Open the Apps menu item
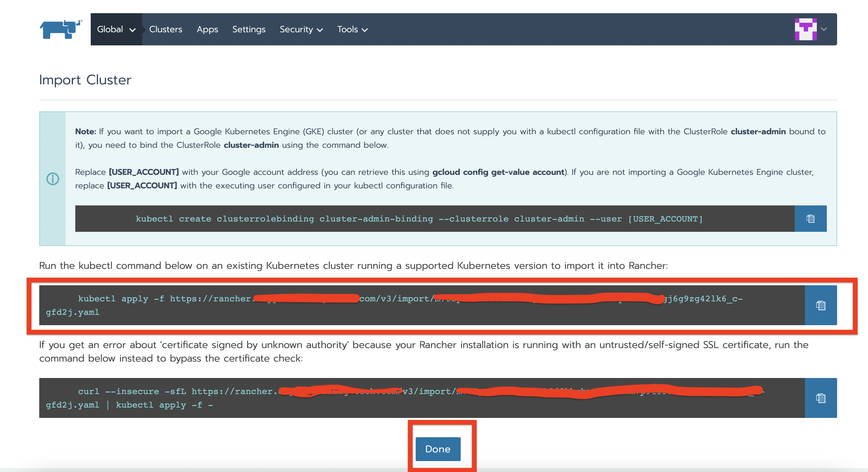 point(207,29)
